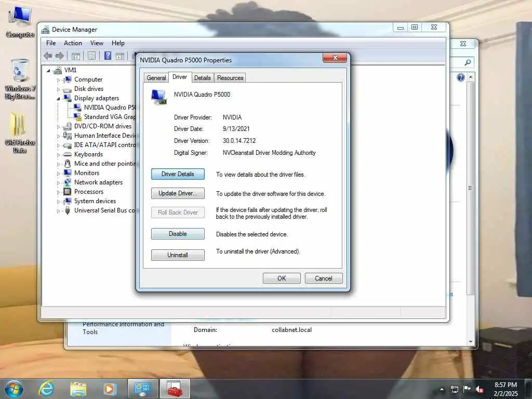Switch to Control Panel taskbar item

pyautogui.click(x=143, y=389)
